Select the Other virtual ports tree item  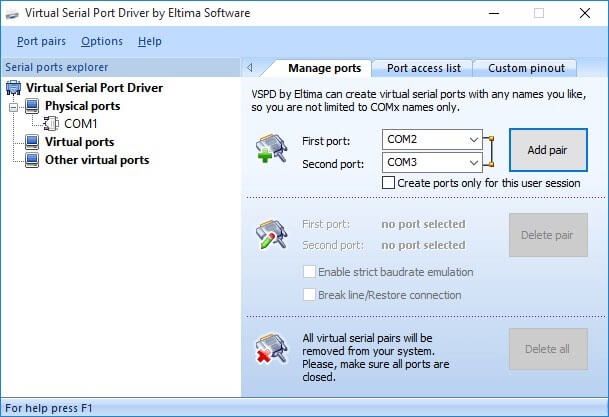click(x=97, y=160)
